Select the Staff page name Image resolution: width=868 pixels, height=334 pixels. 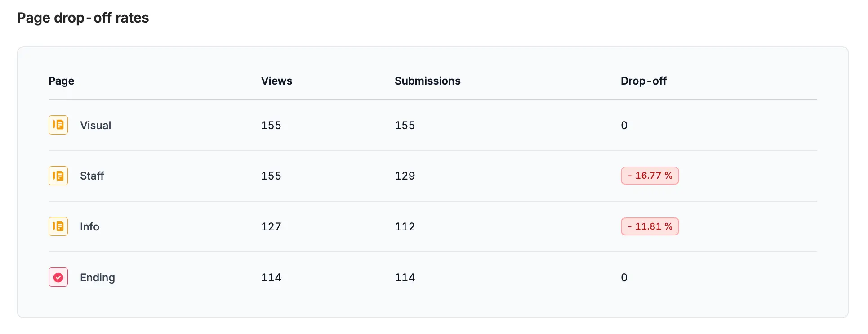click(x=92, y=176)
